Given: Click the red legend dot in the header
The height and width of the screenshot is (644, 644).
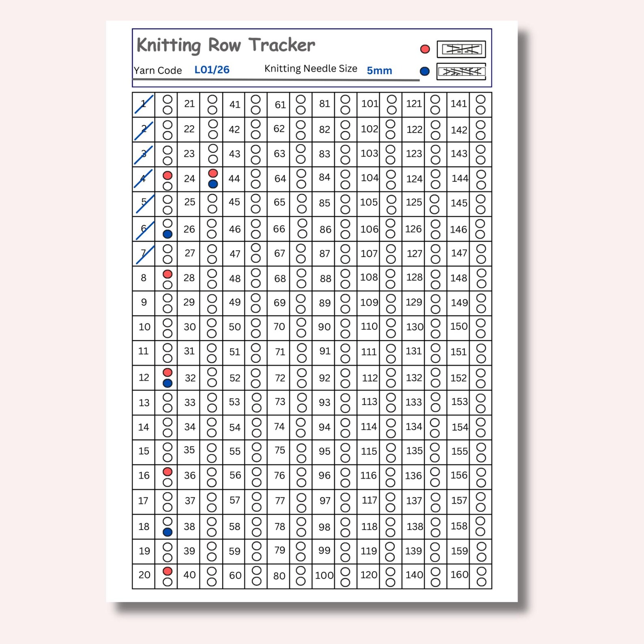Looking at the screenshot, I should [425, 49].
